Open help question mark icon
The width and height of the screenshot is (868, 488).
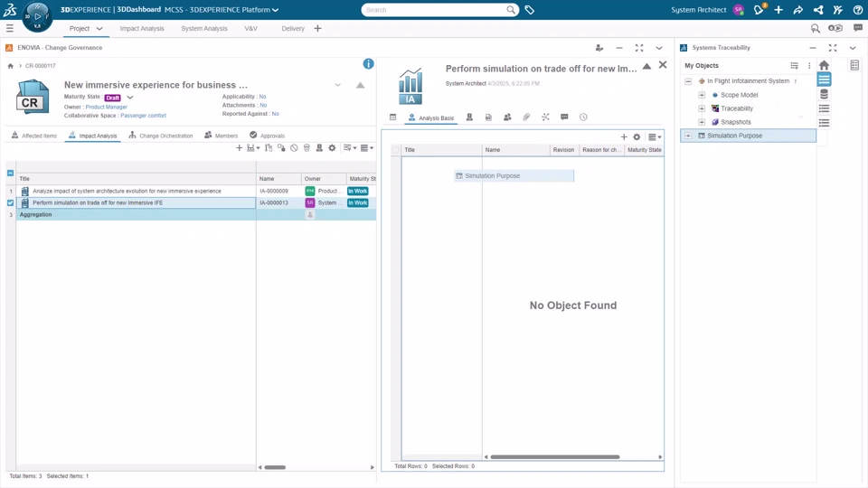pos(857,10)
